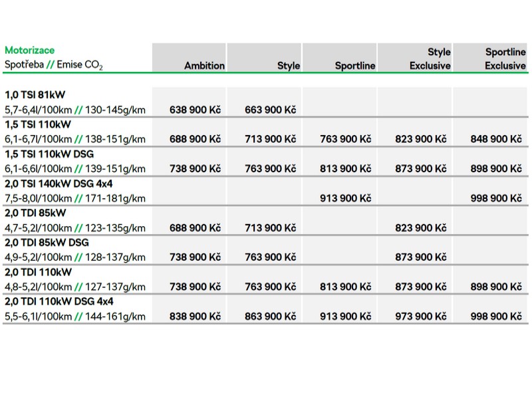
Task: Select the 2,0 TSI 140kW DSG 4x4 label
Action: (59, 184)
